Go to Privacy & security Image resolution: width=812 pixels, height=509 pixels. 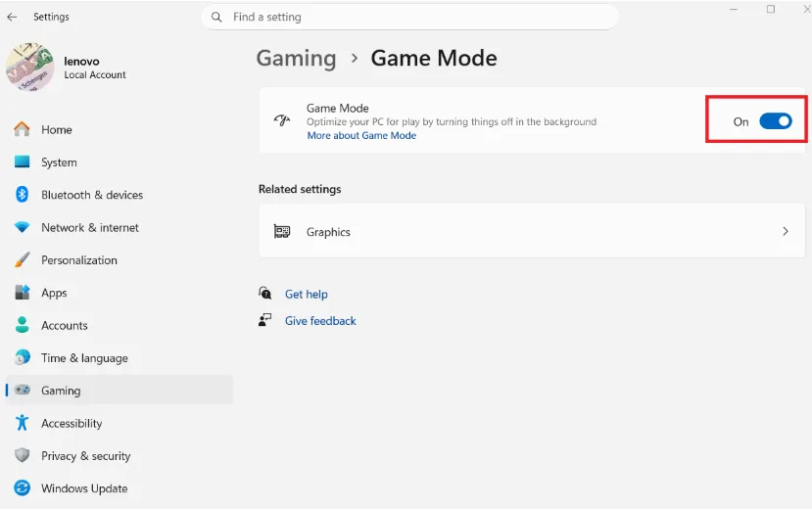tap(119, 455)
